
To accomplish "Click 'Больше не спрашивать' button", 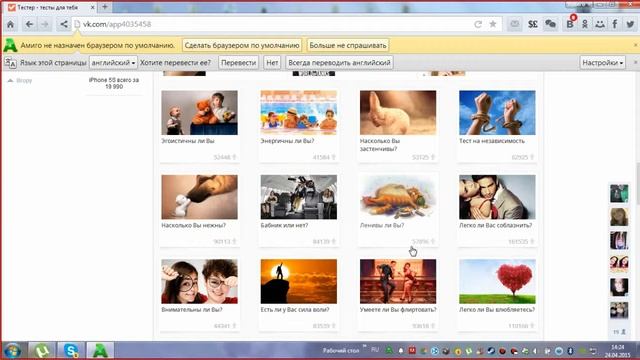I will (348, 45).
